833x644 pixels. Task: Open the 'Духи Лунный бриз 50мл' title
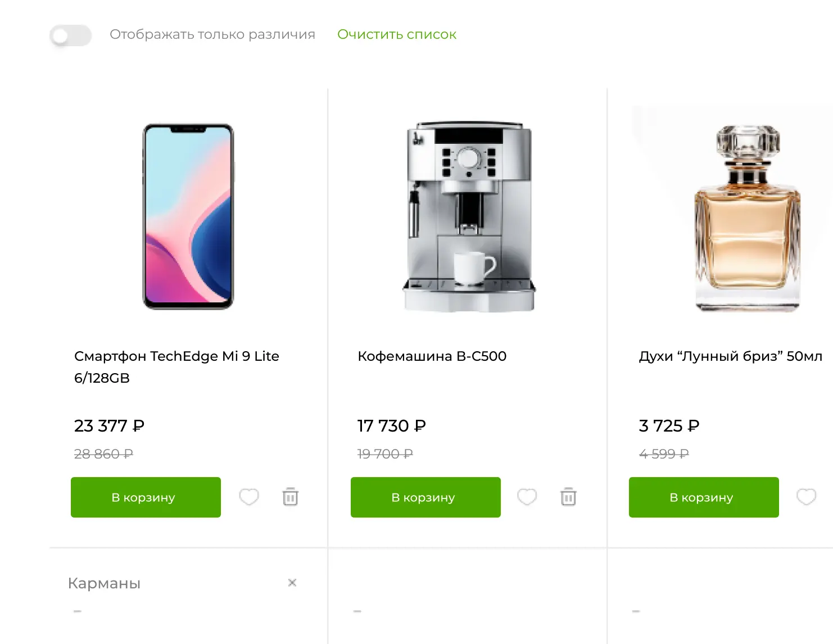tap(730, 356)
